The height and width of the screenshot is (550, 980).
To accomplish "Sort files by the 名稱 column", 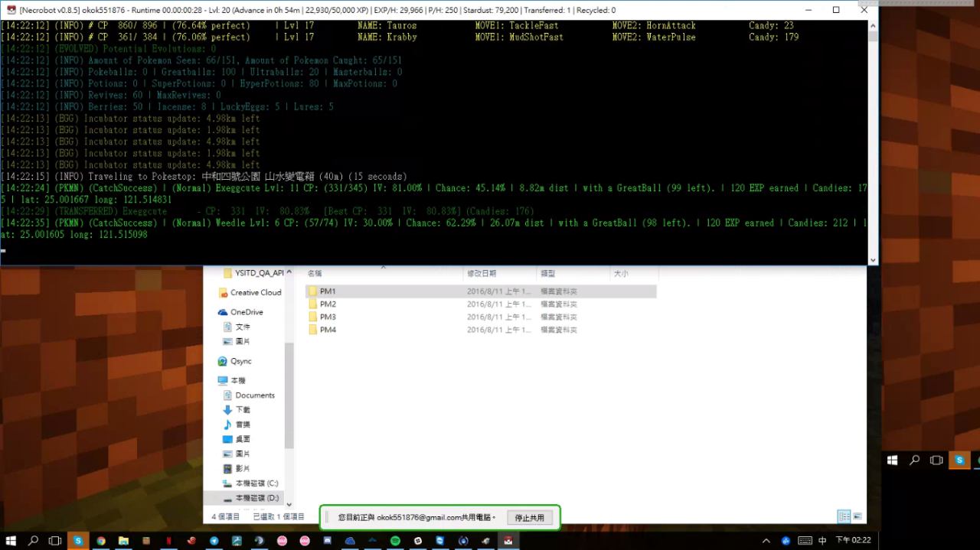I will click(315, 273).
